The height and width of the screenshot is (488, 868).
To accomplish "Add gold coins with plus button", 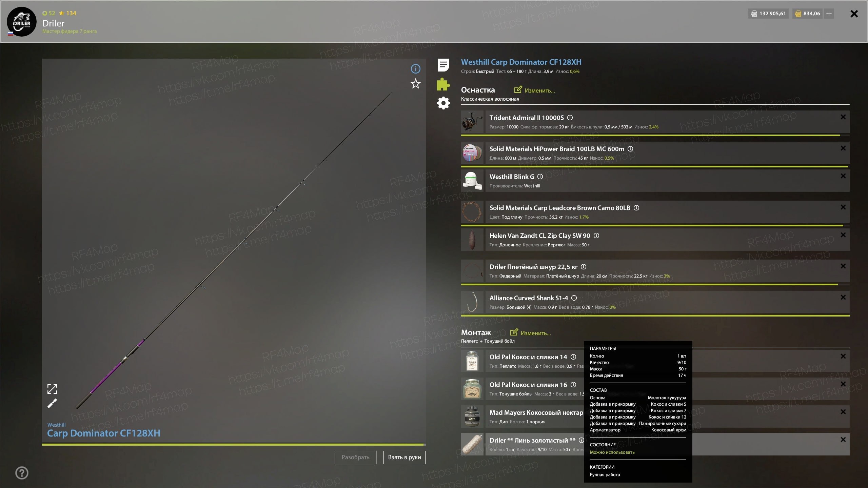I will click(x=829, y=14).
